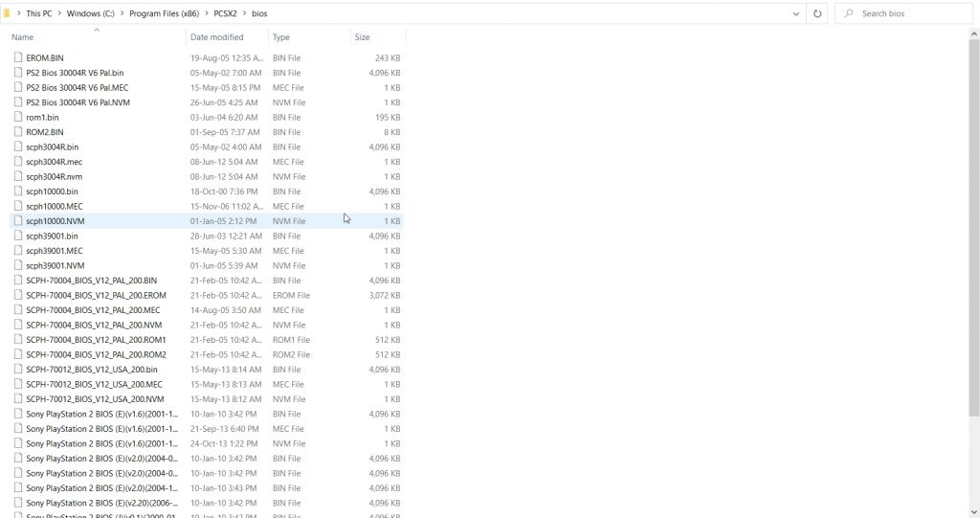Navigate to PCSX2 breadcrumb
This screenshot has height=518, width=980.
tap(225, 13)
